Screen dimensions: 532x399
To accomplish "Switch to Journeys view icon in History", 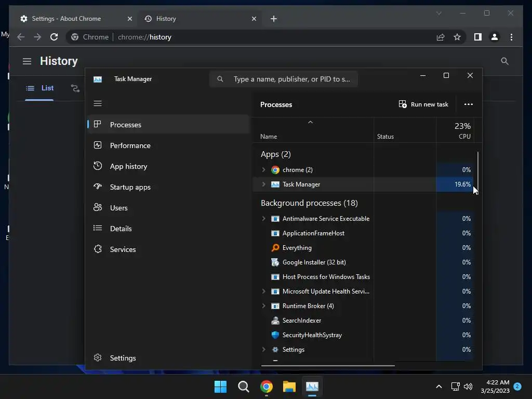I will pyautogui.click(x=75, y=88).
